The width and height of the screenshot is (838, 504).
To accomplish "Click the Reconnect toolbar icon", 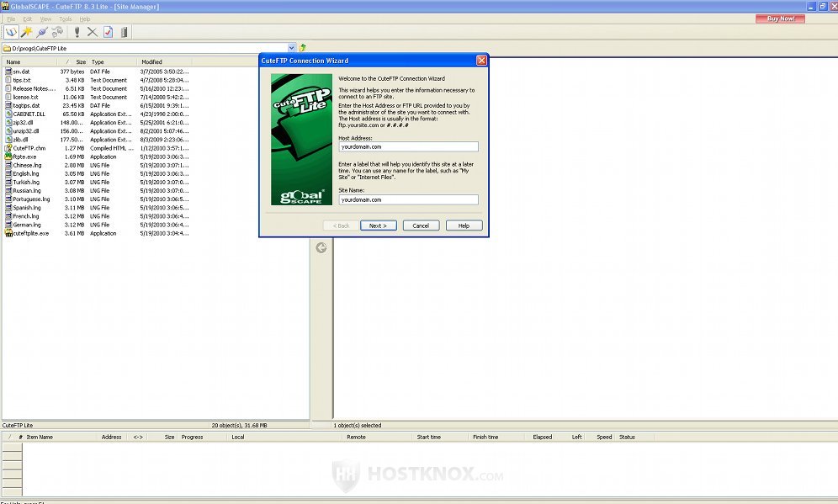I will click(x=57, y=32).
